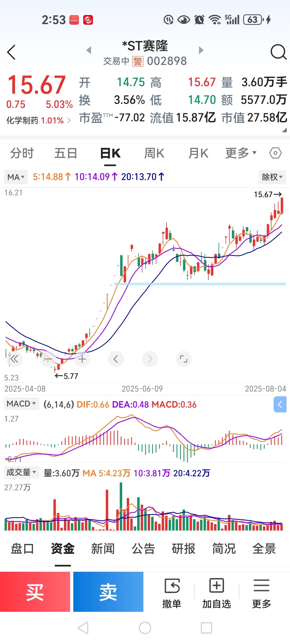
Task: Tap the MA10 value 10:14.09
Action: [96, 177]
